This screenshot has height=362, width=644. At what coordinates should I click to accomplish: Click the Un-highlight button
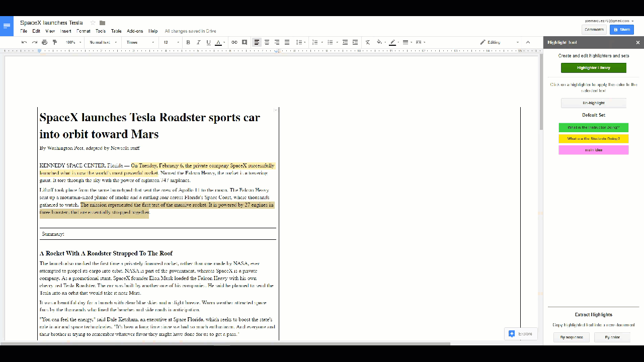[594, 103]
